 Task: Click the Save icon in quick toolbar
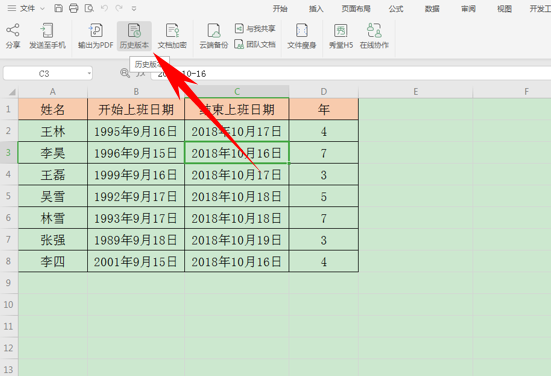point(59,8)
